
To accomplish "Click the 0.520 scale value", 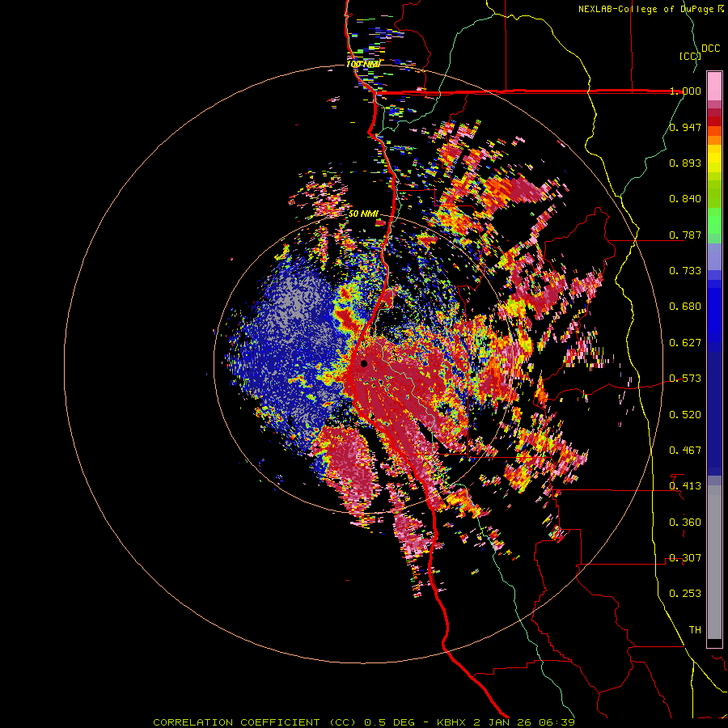I will click(685, 415).
